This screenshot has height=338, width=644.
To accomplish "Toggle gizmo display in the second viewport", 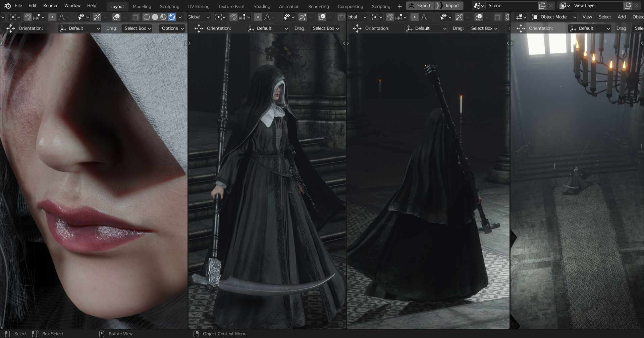I will click(x=302, y=17).
